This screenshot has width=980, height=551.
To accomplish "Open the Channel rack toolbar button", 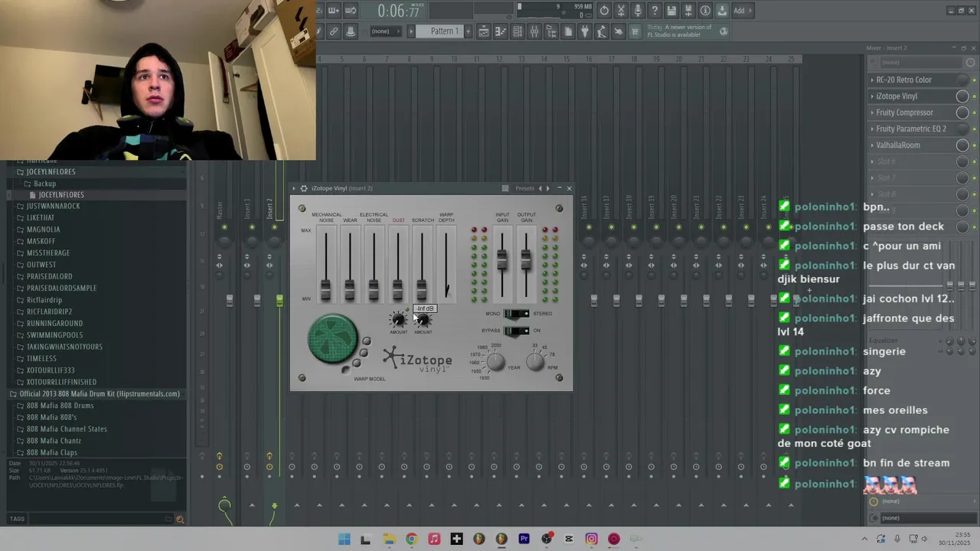I will [518, 31].
